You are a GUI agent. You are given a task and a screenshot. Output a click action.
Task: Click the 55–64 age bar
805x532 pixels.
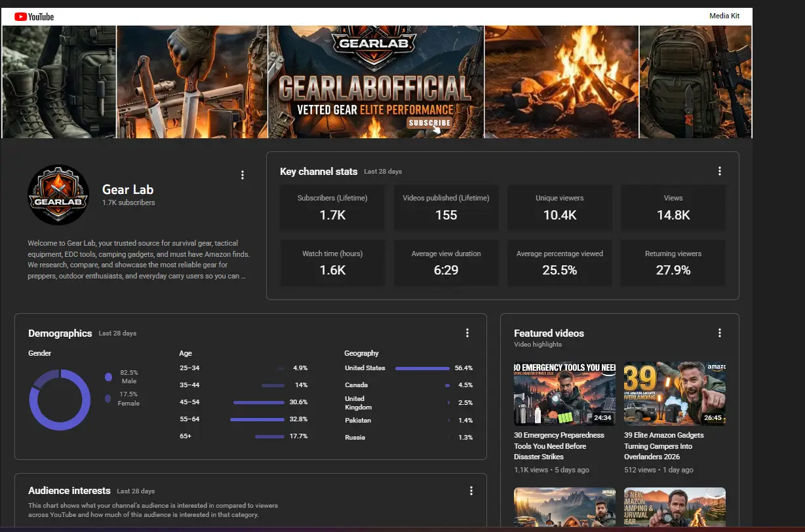[257, 419]
